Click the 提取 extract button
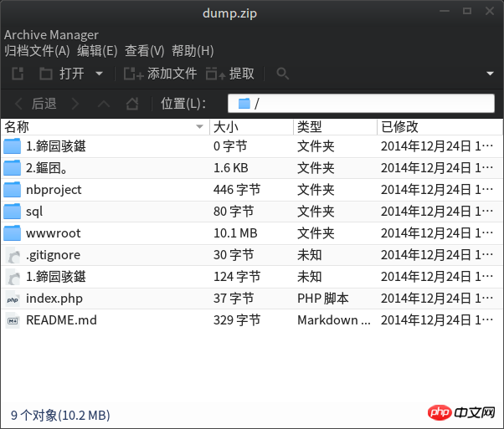The image size is (504, 429). 230,74
